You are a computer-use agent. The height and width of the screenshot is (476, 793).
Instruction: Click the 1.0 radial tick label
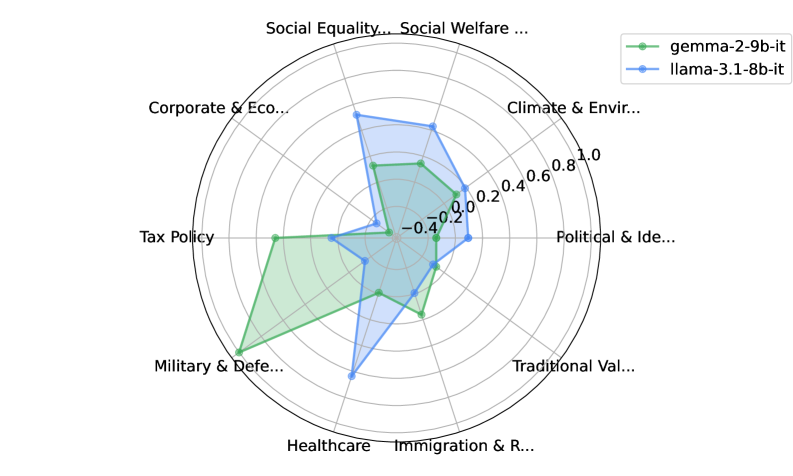pos(589,155)
